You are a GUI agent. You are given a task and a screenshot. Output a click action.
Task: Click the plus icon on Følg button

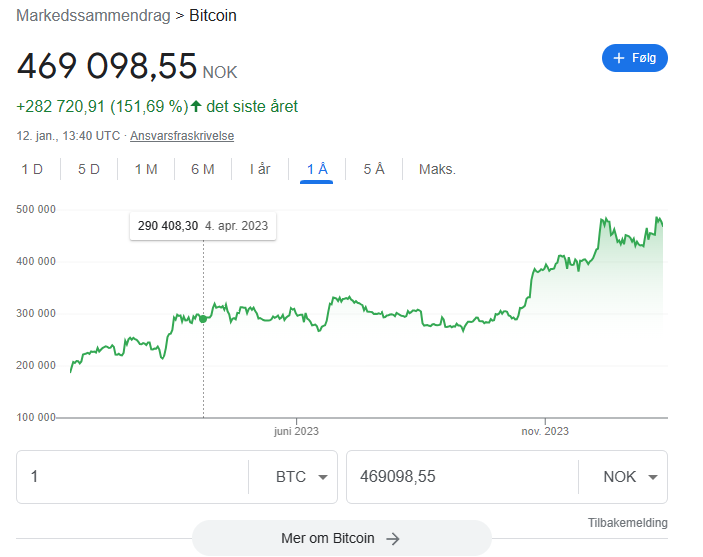[619, 58]
